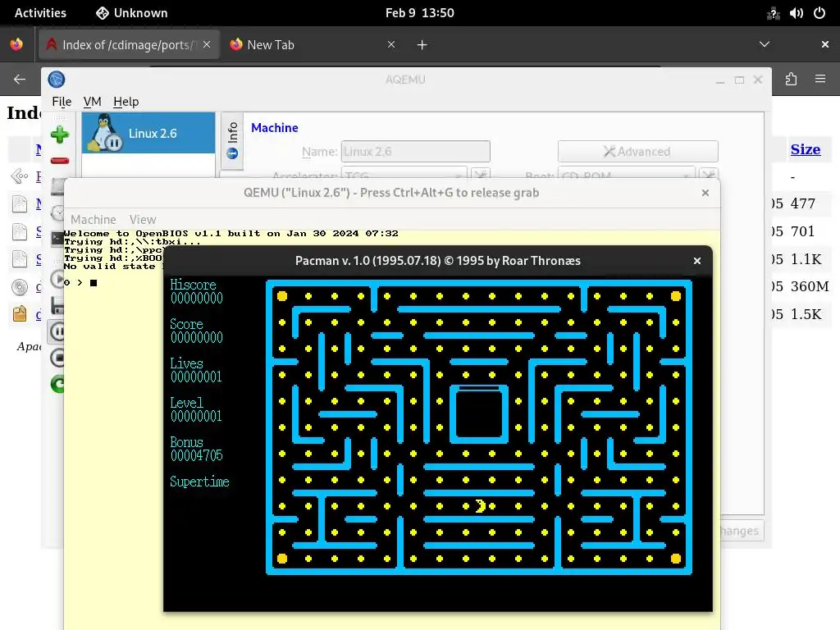Click the ghost house box in maze center
Image resolution: width=840 pixels, height=630 pixels.
[479, 414]
